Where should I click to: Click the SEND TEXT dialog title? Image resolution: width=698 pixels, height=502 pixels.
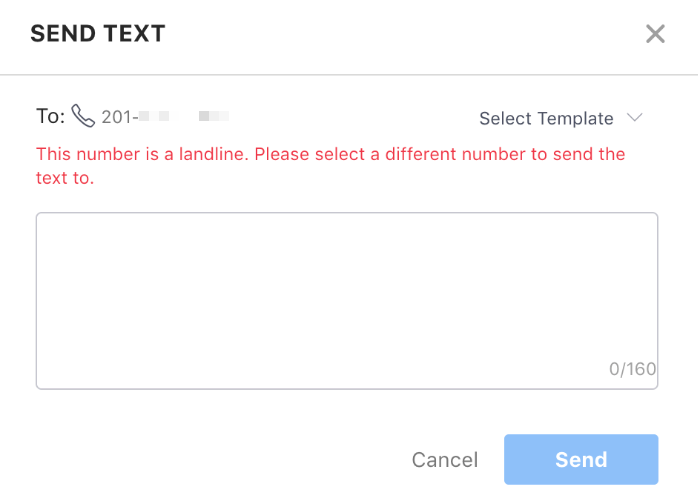click(98, 34)
